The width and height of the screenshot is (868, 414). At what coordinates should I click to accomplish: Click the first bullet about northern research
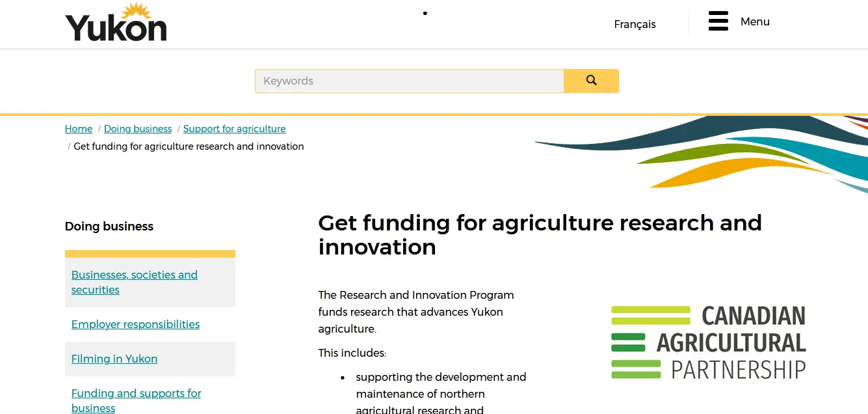[x=441, y=393]
